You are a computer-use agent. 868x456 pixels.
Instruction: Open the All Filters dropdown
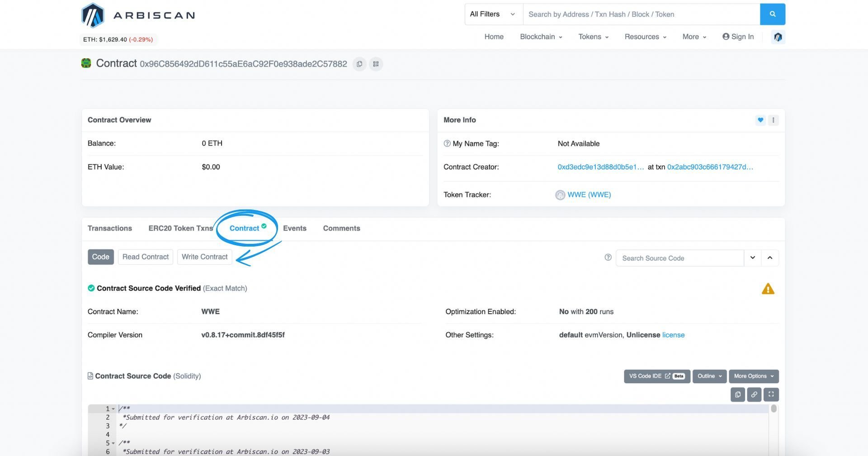coord(494,14)
